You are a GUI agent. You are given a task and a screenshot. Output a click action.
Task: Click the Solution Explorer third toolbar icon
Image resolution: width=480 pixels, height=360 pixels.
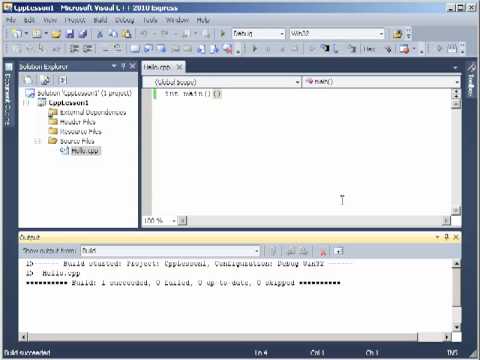(x=62, y=80)
